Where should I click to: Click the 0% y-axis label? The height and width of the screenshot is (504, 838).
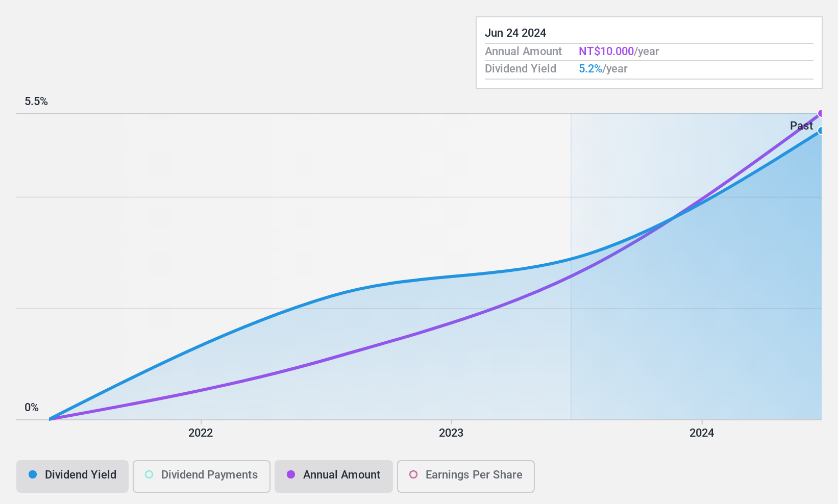tap(32, 408)
